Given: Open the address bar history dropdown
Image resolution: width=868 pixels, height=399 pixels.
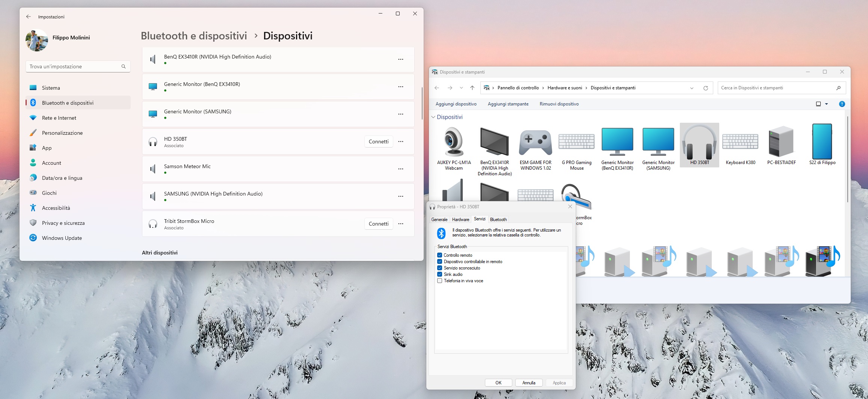Looking at the screenshot, I should pos(691,88).
